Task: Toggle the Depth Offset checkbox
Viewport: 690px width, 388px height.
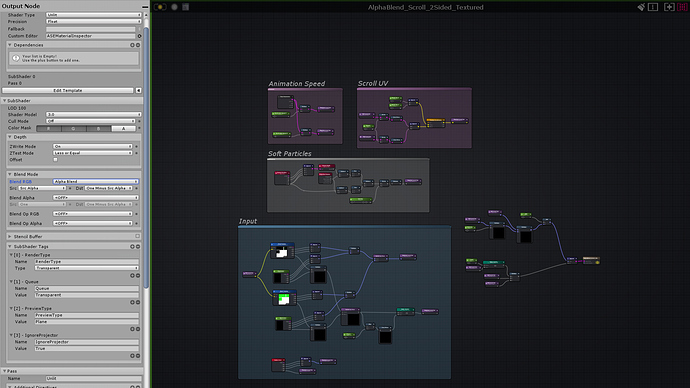Action: point(55,160)
